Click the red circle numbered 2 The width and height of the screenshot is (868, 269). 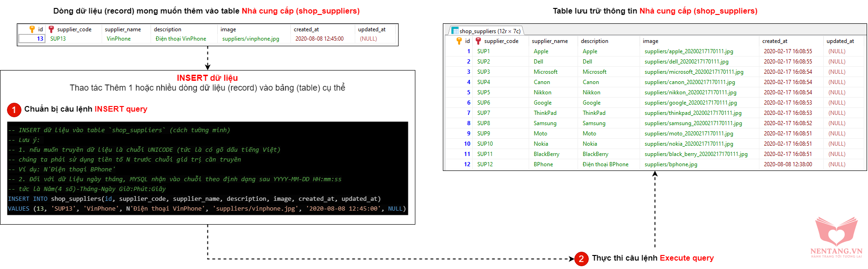(581, 259)
